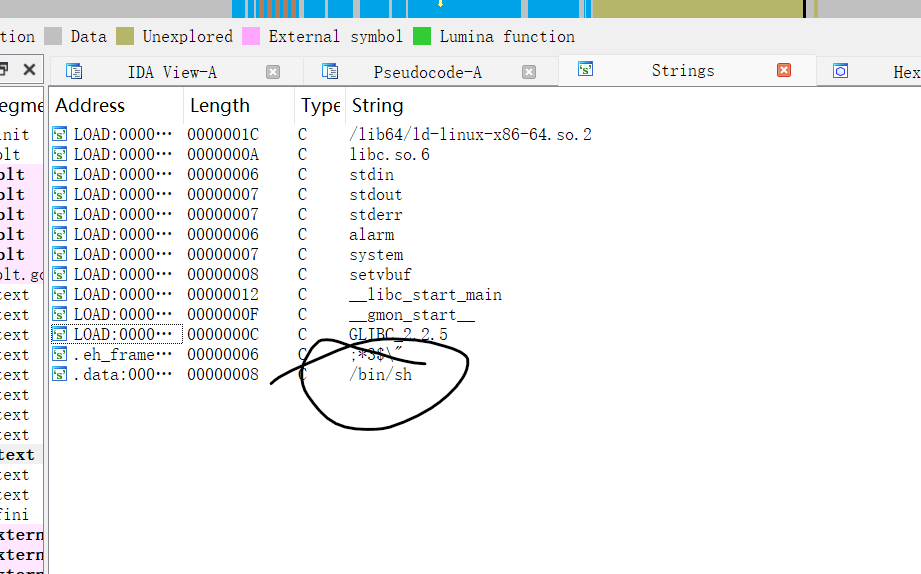Switch to the IDA View-A tab
Image resolution: width=921 pixels, height=574 pixels.
(x=171, y=72)
